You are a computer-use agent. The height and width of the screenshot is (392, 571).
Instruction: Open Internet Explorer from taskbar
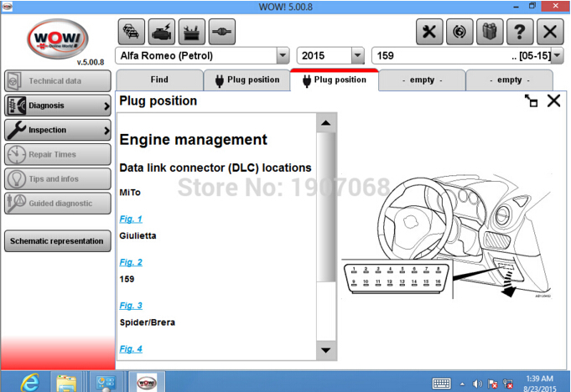click(x=30, y=382)
